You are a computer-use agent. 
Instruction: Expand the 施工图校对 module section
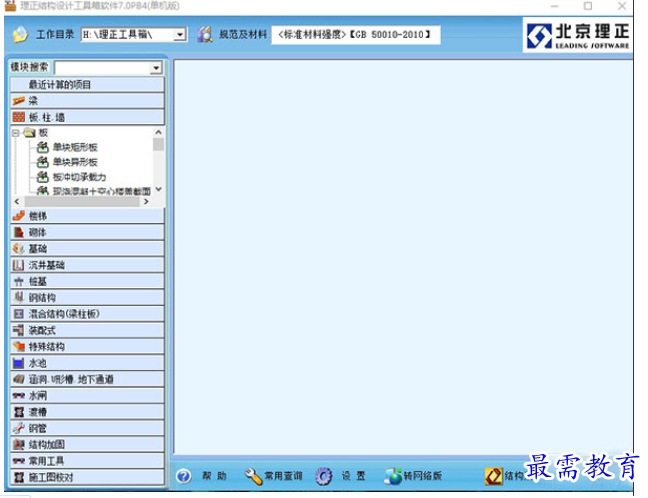coord(87,477)
